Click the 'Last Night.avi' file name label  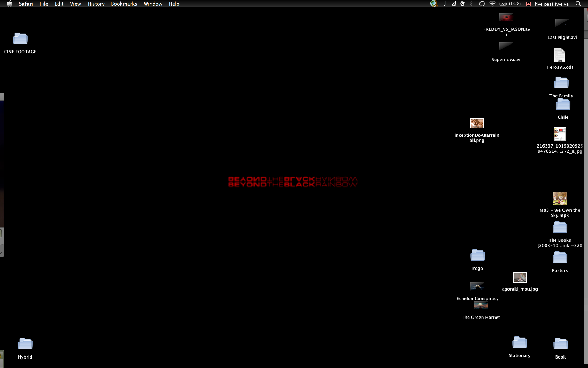tap(562, 38)
